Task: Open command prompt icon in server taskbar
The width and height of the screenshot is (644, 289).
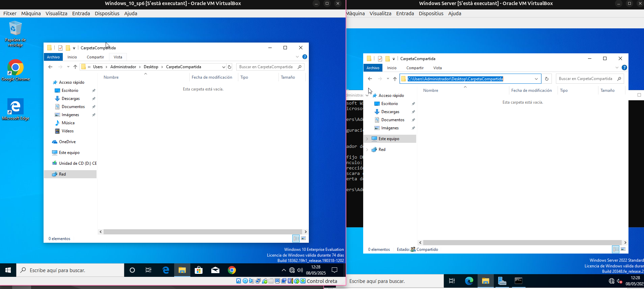Action: 518,281
